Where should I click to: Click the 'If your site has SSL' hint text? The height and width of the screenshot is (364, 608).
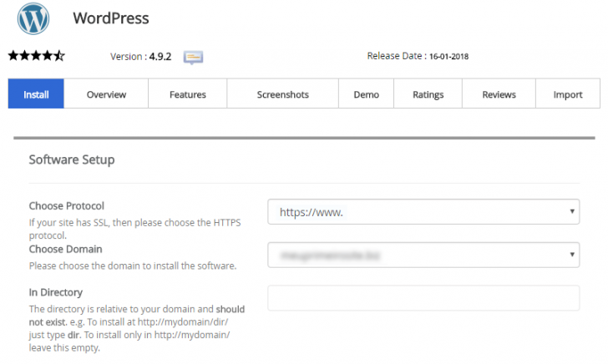pyautogui.click(x=135, y=229)
